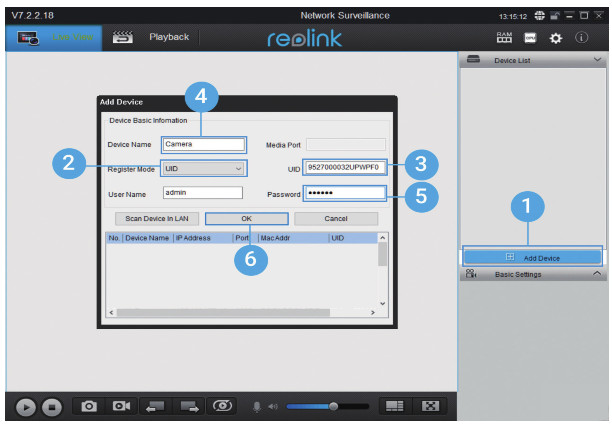The image size is (612, 424).
Task: Expand the Basic Settings panel chevron
Action: coord(597,274)
